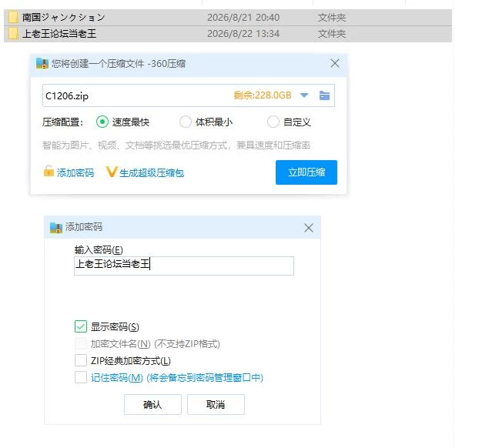The width and height of the screenshot is (489, 448).
Task: Close the 360压缩 create archive dialog
Action: click(335, 63)
